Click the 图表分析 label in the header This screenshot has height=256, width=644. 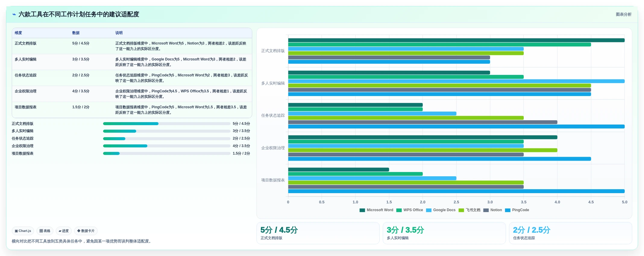(624, 14)
